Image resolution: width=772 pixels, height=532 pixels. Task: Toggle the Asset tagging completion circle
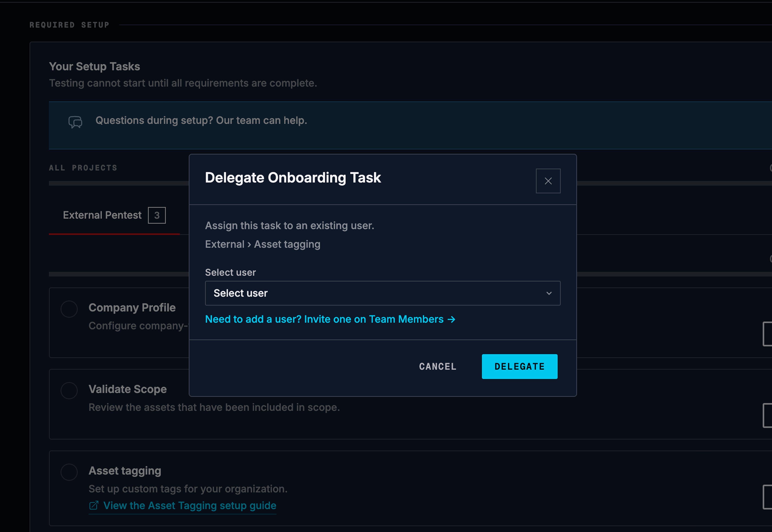[x=69, y=472]
